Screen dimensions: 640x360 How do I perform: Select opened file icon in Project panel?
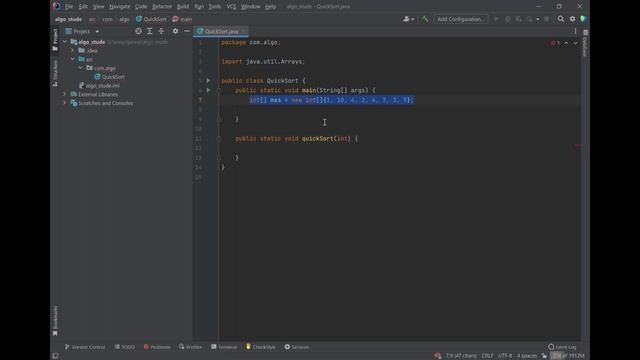(x=138, y=31)
